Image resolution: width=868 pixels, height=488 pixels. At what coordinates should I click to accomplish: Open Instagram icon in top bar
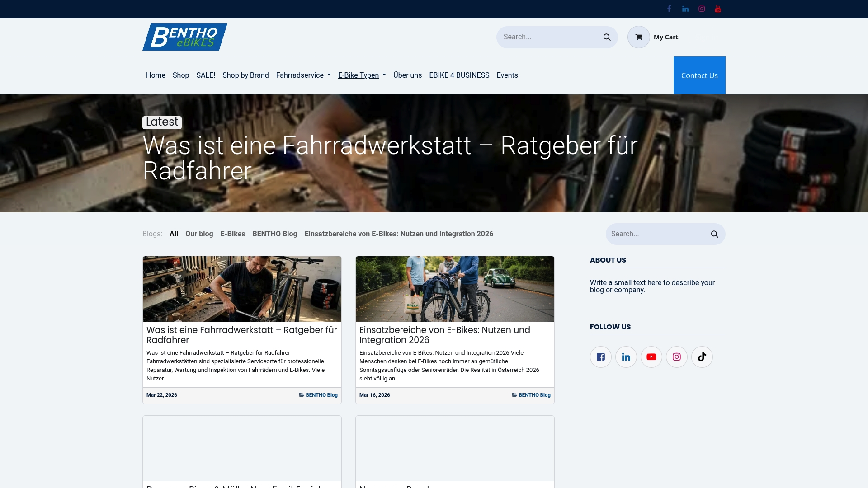click(702, 9)
